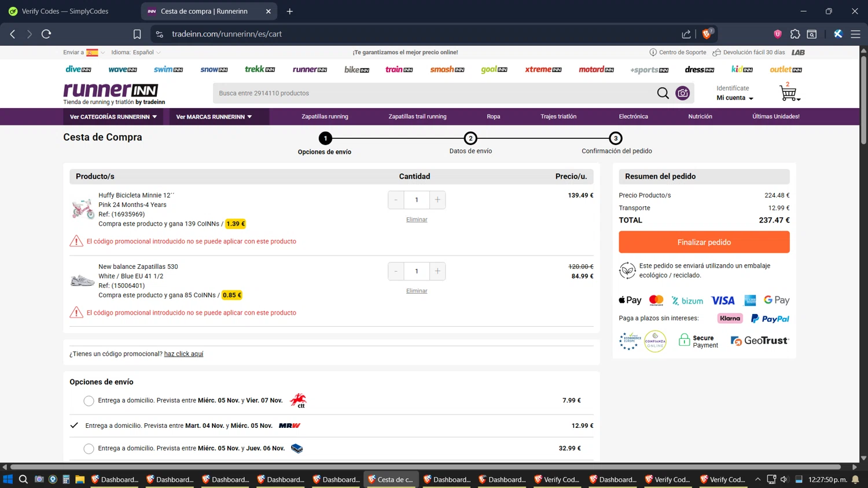Open Nutrición menu item

tap(700, 117)
